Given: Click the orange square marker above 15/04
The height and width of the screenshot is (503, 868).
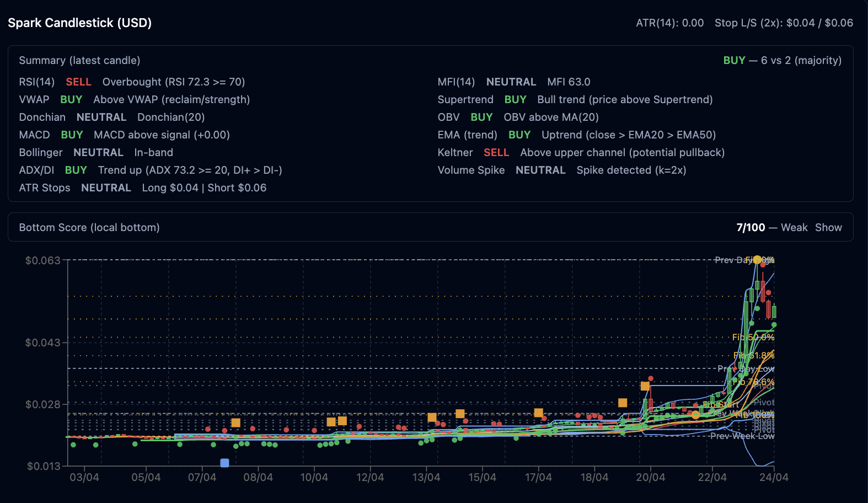Looking at the screenshot, I should pyautogui.click(x=460, y=414).
